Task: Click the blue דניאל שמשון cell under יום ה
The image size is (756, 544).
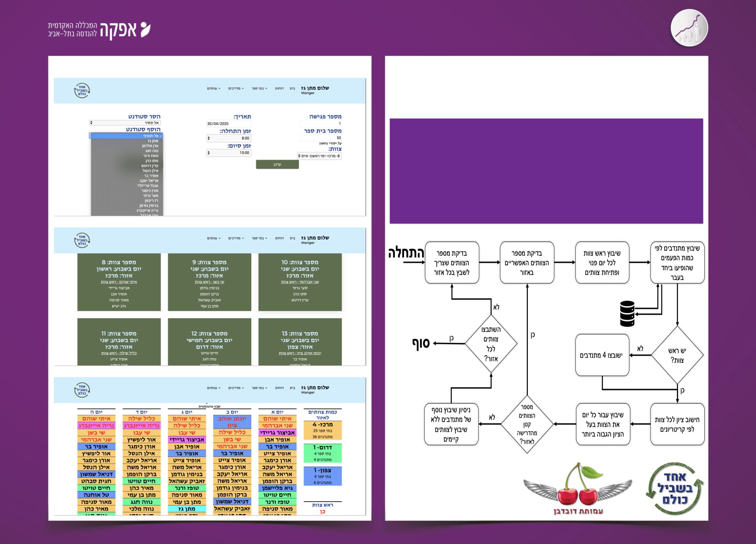Action: tap(96, 474)
